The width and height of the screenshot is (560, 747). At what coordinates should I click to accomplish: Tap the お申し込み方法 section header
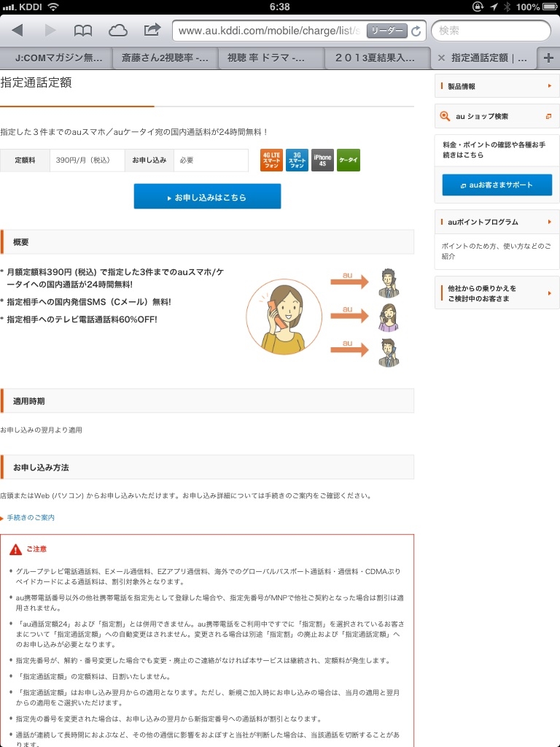[207, 467]
